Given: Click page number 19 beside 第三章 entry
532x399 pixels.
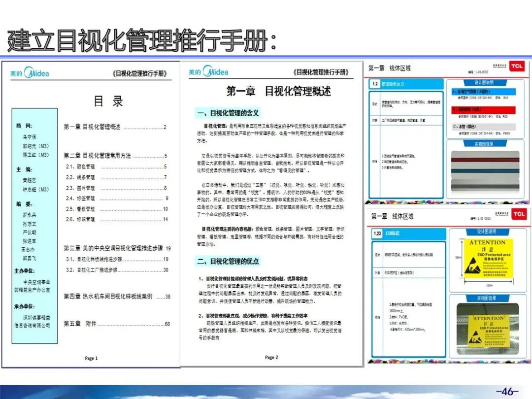Looking at the screenshot, I should point(168,248).
